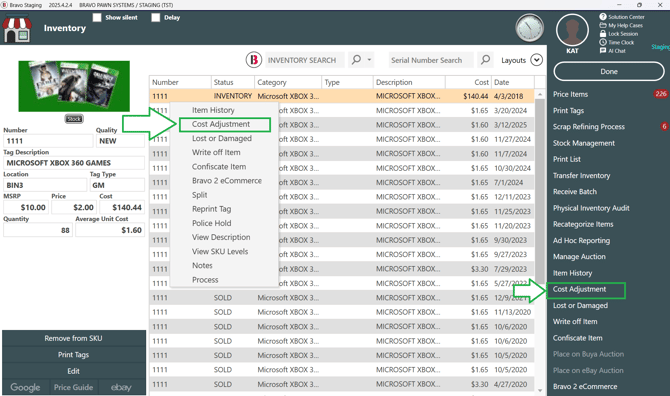The height and width of the screenshot is (396, 670).
Task: Select Lost or Damaged context entry
Action: pyautogui.click(x=221, y=138)
